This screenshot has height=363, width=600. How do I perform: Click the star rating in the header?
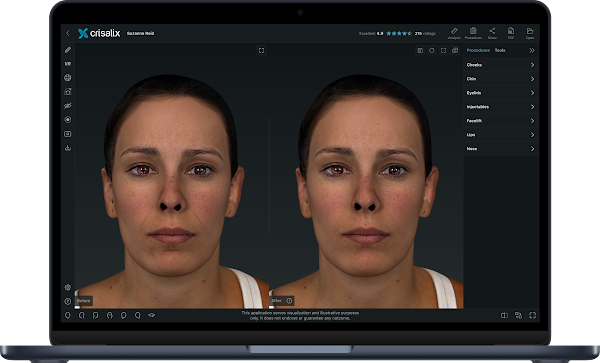[x=399, y=34]
